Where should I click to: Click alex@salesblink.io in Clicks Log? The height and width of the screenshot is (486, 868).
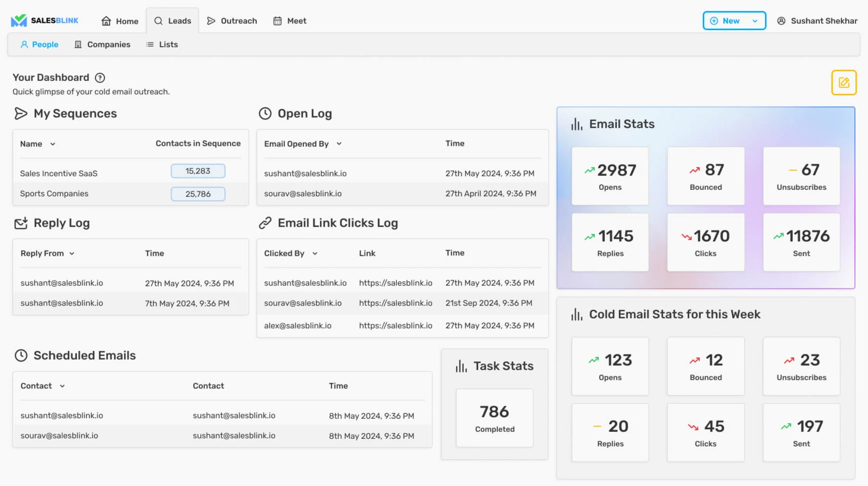297,326
